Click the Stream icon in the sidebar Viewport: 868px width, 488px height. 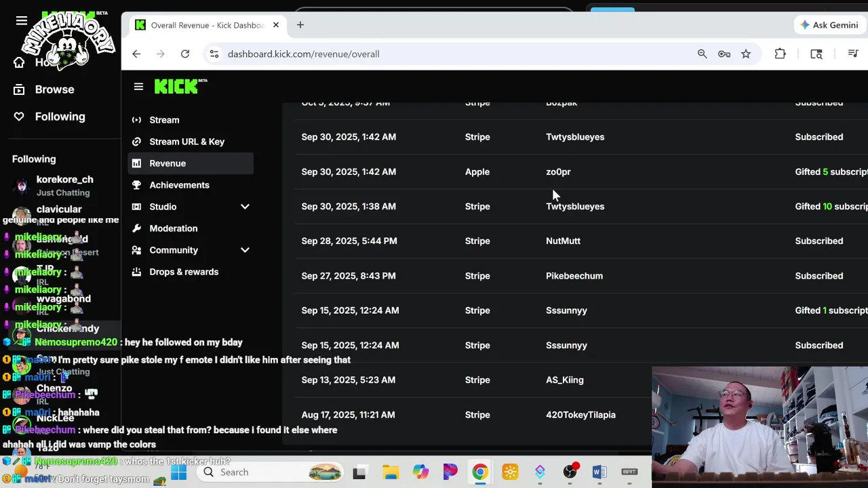tap(136, 120)
